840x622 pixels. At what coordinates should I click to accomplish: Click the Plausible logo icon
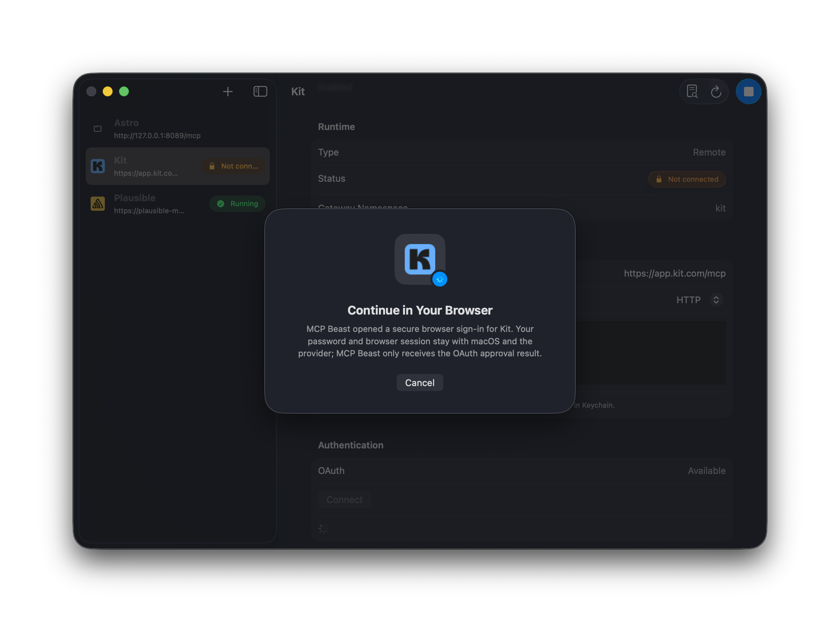(98, 204)
